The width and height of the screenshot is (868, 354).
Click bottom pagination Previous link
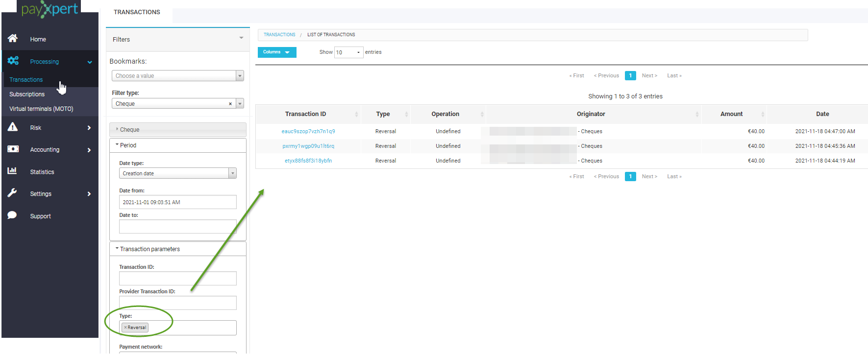(x=606, y=177)
